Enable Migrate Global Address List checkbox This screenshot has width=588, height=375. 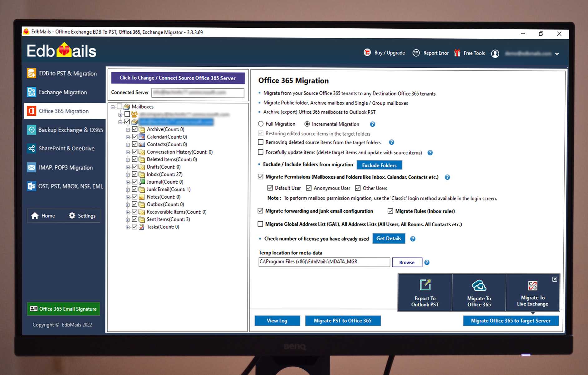point(260,224)
